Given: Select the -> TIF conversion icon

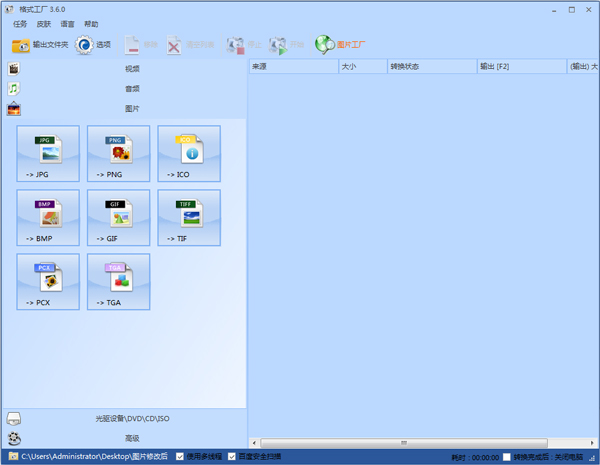Looking at the screenshot, I should click(x=188, y=217).
